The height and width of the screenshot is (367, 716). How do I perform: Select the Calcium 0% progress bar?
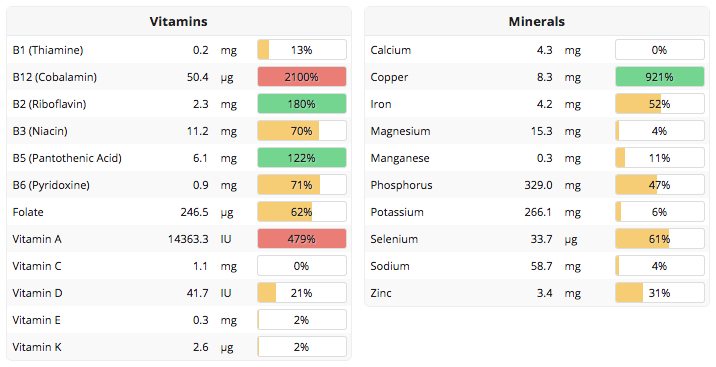660,50
